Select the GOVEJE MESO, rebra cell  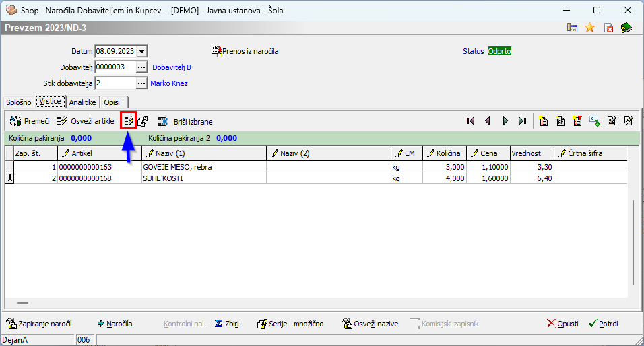tap(204, 167)
